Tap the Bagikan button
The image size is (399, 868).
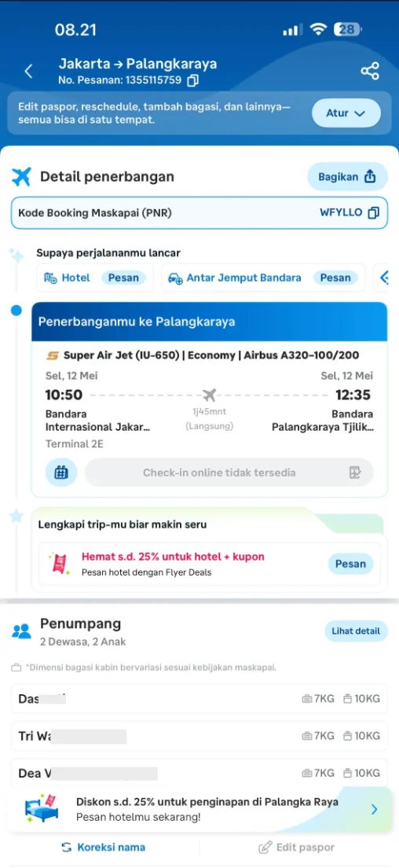pyautogui.click(x=348, y=177)
